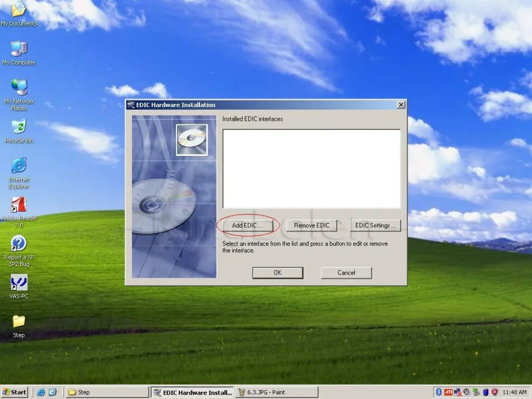Click the 'Select an interface from the list' instruction text
Screen dimensions: 532x399
(305, 247)
